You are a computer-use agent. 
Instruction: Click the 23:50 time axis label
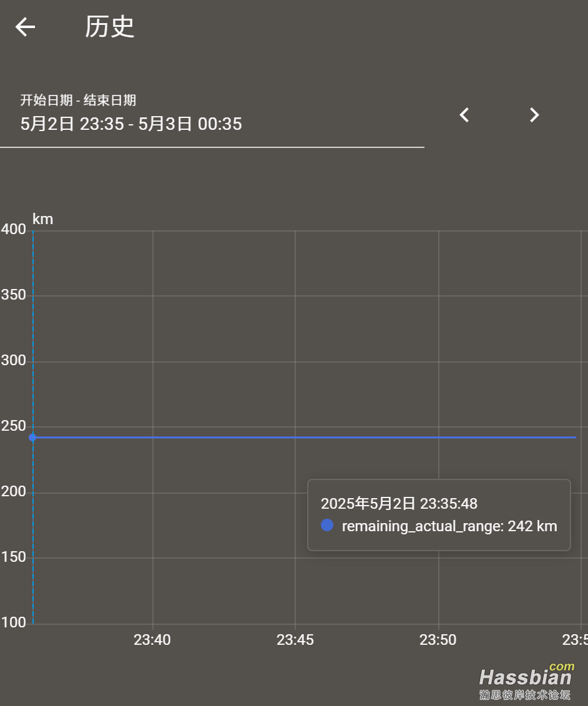pos(438,640)
